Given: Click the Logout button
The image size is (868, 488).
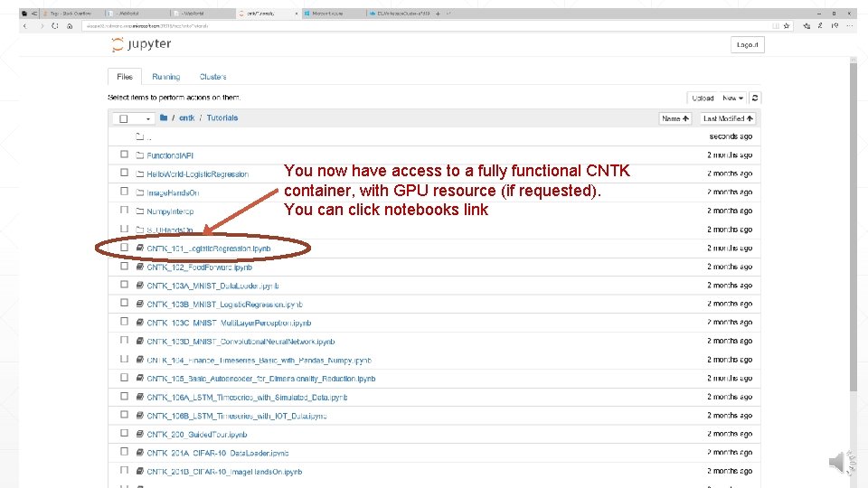Looking at the screenshot, I should 748,45.
